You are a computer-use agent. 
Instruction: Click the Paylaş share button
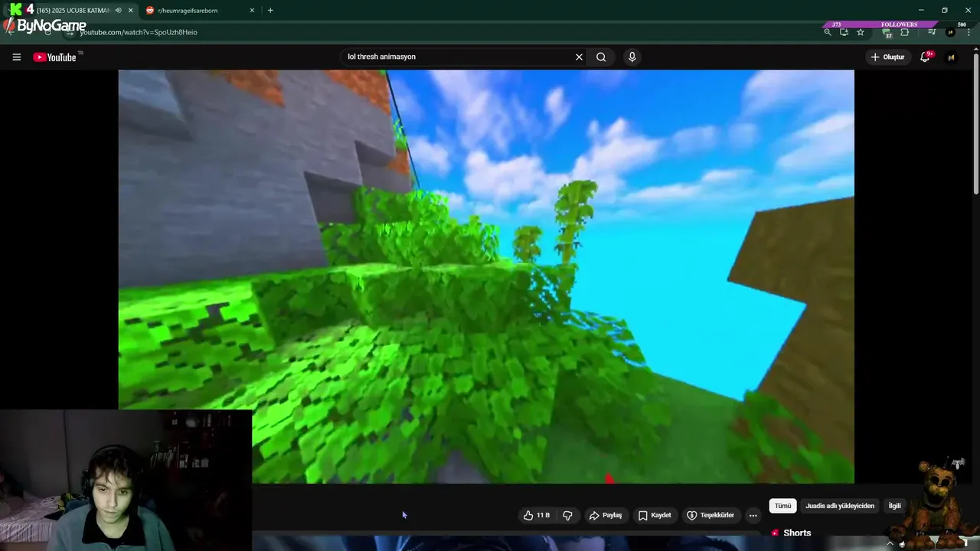pos(605,515)
